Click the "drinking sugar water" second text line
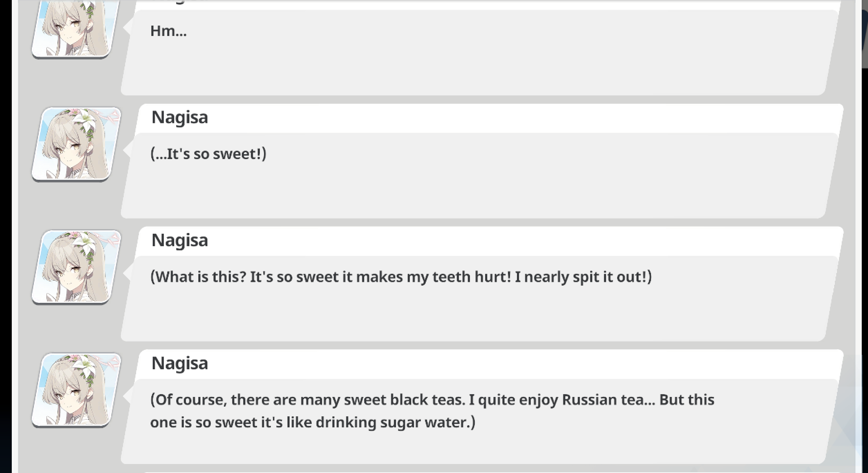The width and height of the screenshot is (868, 473). point(313,423)
